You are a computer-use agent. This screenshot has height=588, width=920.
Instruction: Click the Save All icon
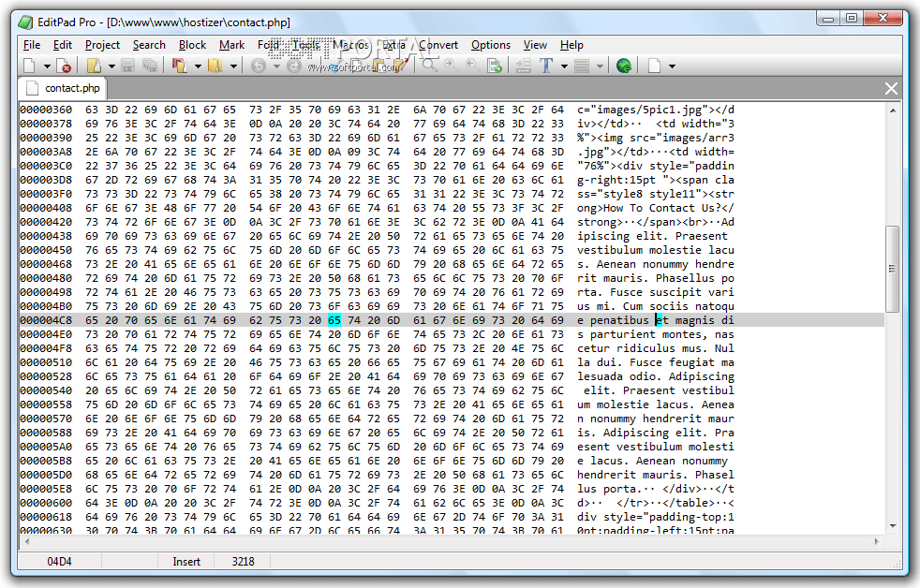pos(150,66)
